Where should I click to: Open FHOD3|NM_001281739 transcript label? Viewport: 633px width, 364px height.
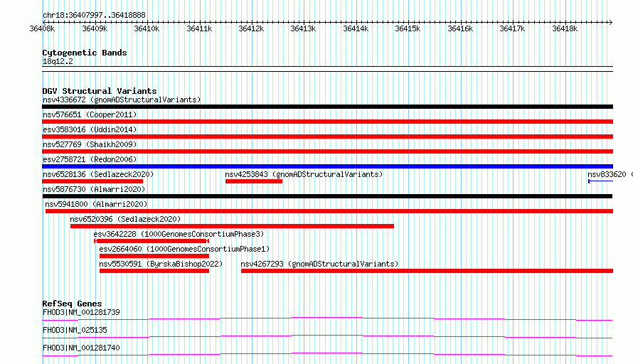pyautogui.click(x=81, y=312)
